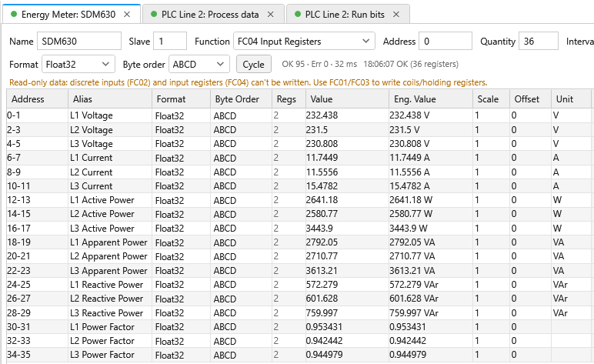
Task: Click the offset cell in row 32-33
Action: [530, 341]
